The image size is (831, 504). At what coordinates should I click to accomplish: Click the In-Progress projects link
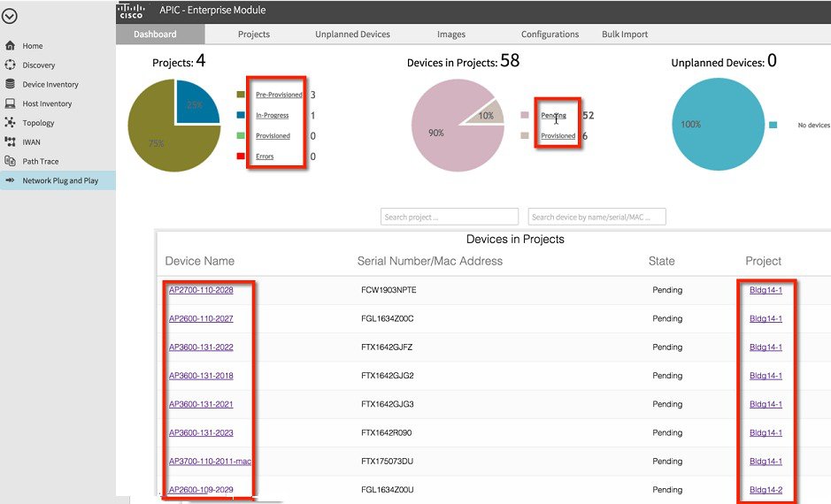coord(273,116)
